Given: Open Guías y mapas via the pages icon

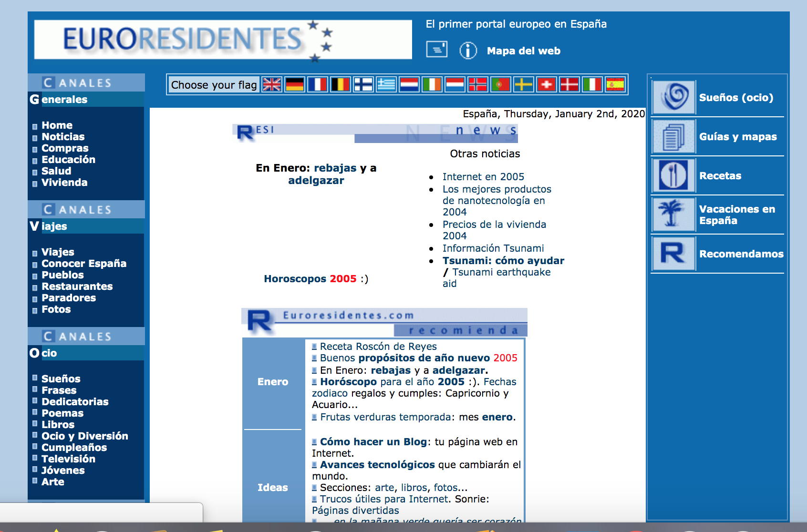Looking at the screenshot, I should click(x=673, y=136).
